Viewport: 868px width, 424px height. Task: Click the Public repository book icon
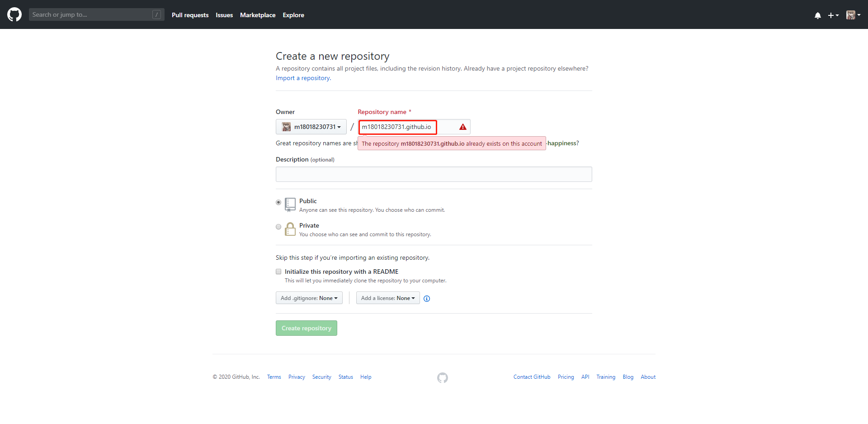290,205
